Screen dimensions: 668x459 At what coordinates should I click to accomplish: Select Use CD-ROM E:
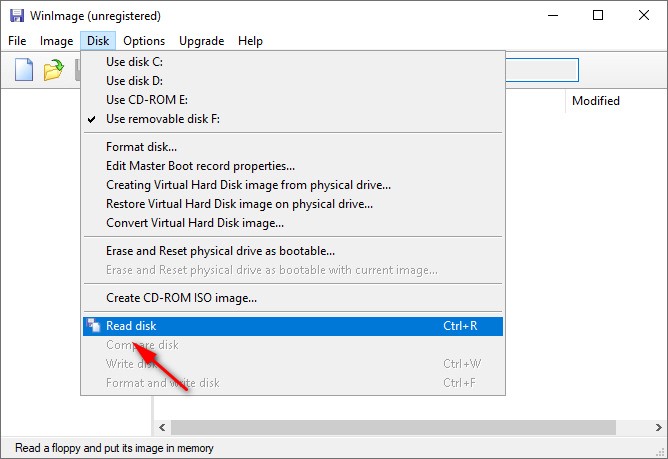[293, 100]
